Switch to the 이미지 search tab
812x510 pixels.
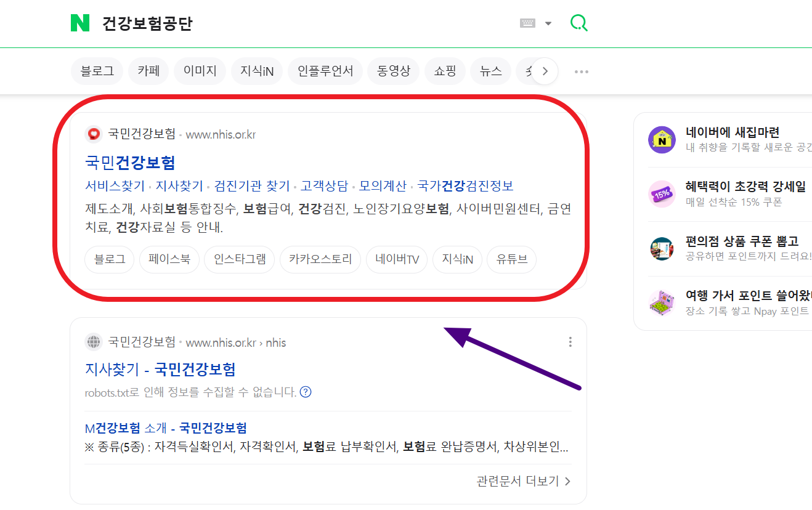[x=200, y=71]
